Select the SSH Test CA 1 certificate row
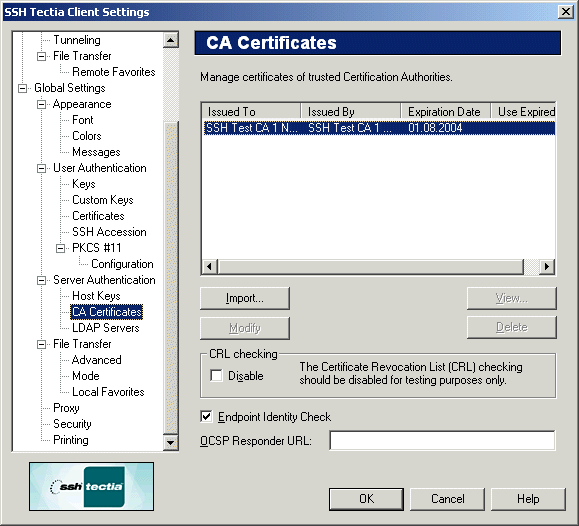Viewport: 579px width, 526px height. [x=379, y=128]
